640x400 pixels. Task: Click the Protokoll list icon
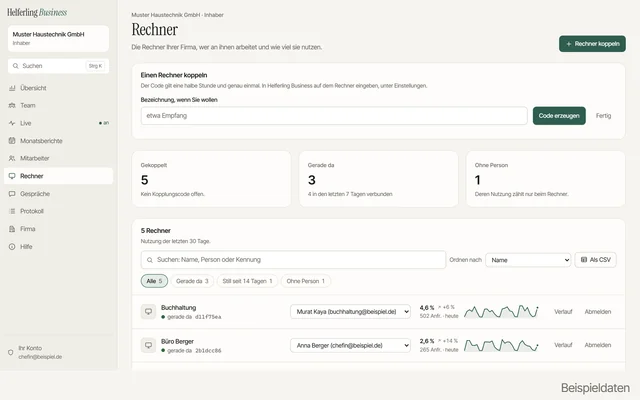pyautogui.click(x=12, y=211)
